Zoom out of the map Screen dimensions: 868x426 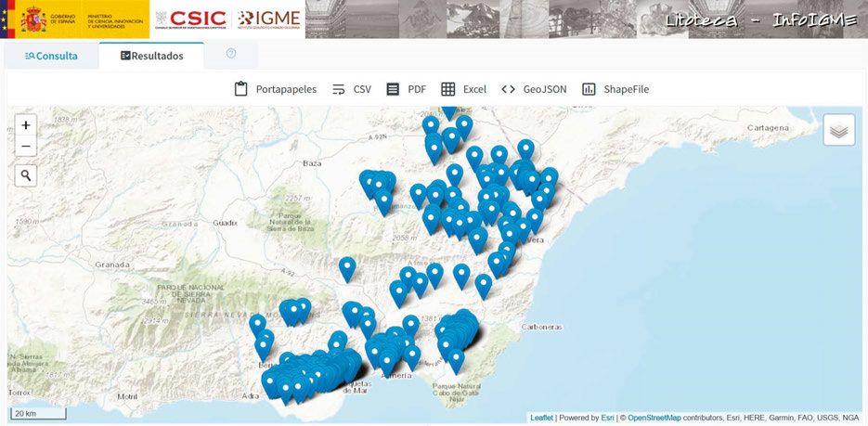tap(25, 146)
